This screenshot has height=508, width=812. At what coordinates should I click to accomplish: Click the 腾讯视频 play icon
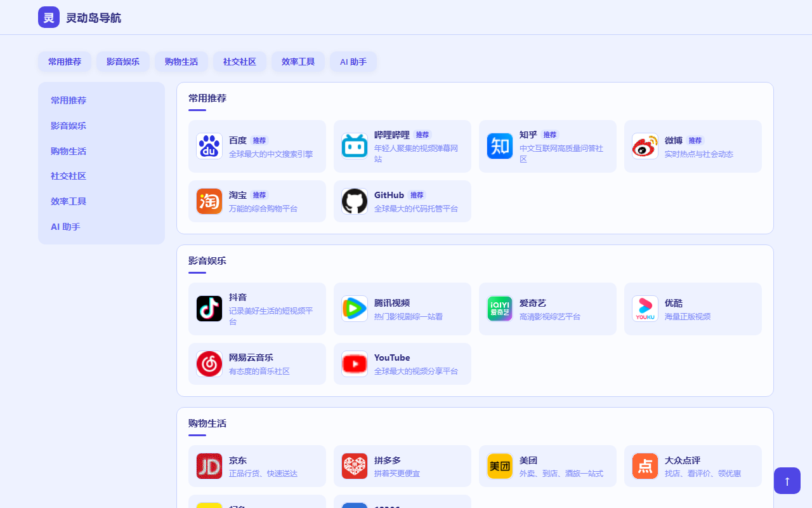355,309
